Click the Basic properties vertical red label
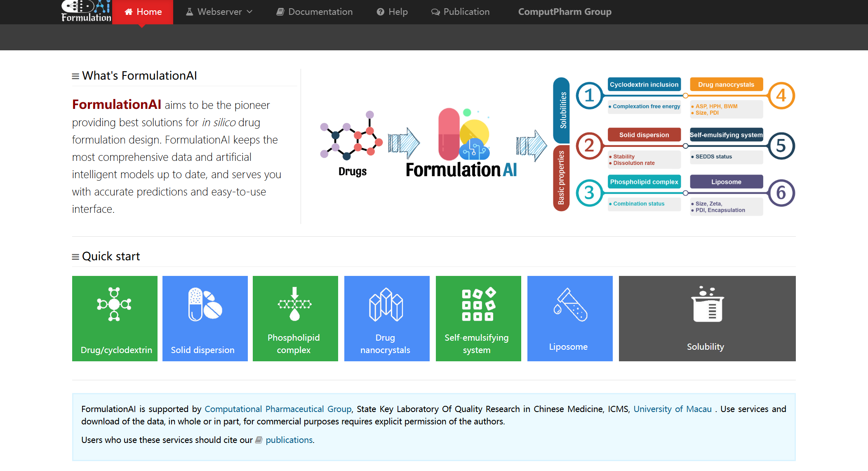The image size is (868, 471). (562, 178)
